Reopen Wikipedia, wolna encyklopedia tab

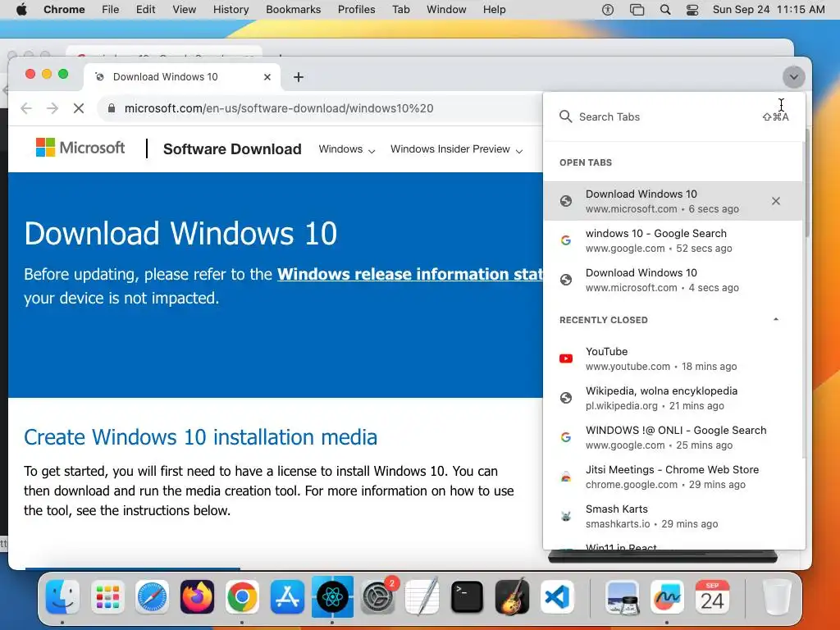tap(673, 398)
